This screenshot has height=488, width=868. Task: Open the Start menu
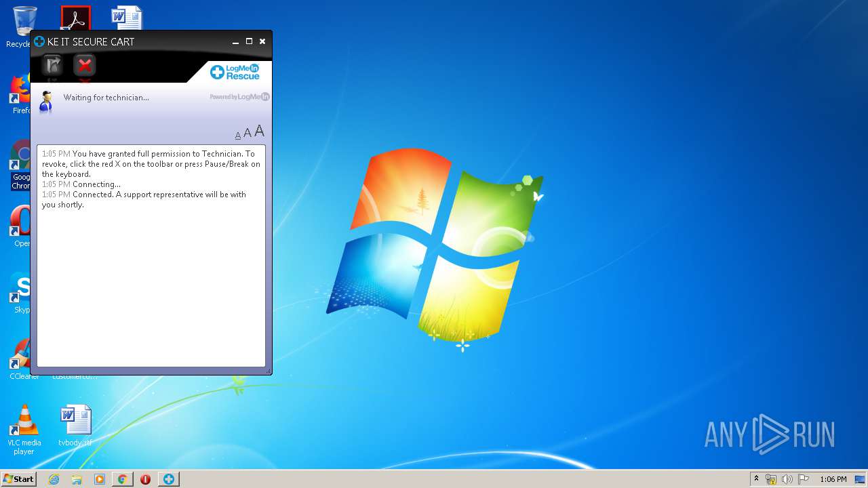tap(19, 479)
